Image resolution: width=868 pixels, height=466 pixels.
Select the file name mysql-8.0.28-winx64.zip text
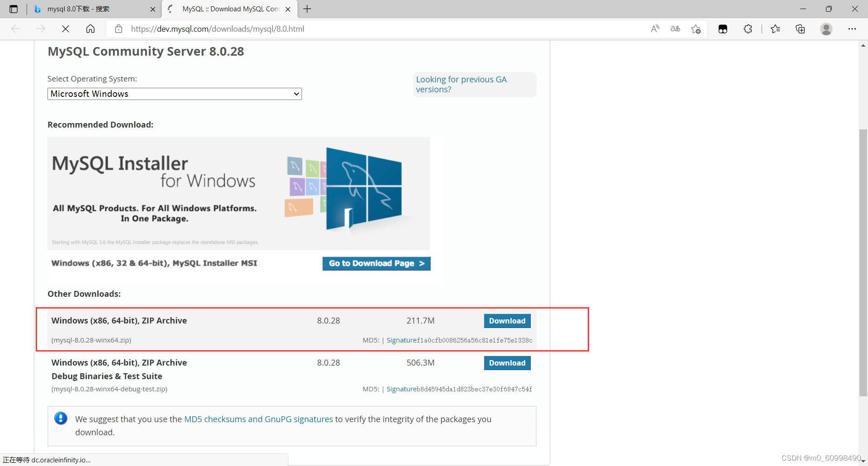91,340
